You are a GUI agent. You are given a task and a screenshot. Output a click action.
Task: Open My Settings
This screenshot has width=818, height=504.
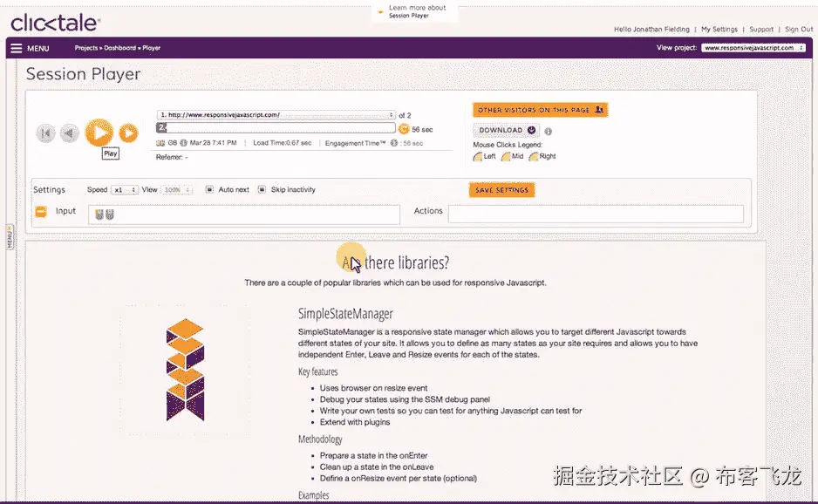pyautogui.click(x=719, y=30)
